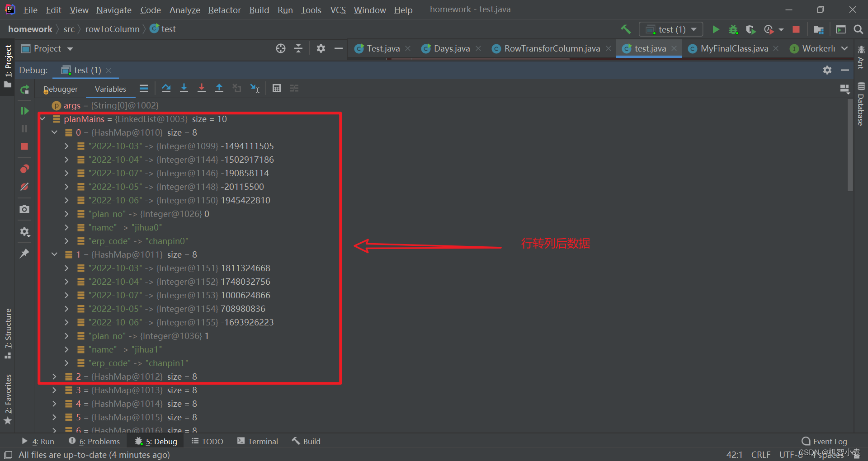Open Evaluate Expression calculator icon
This screenshot has height=461, width=868.
point(277,89)
